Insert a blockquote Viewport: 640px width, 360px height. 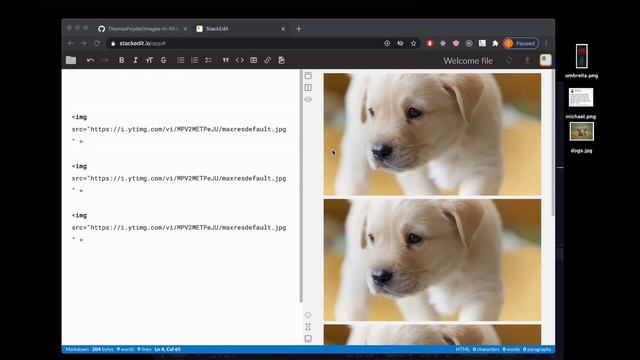point(225,60)
